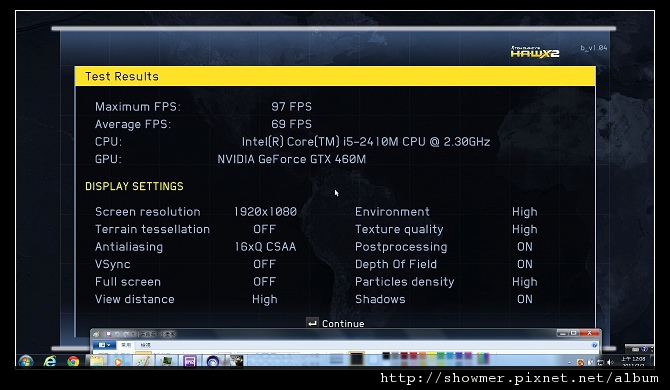This screenshot has width=670, height=390.
Task: Click the purple FPS app taskbar icon
Action: (189, 361)
